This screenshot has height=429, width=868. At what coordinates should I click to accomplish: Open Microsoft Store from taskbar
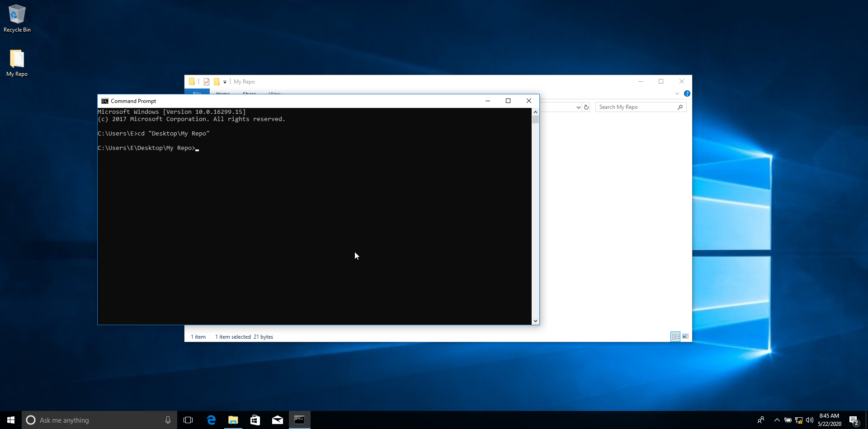(255, 420)
